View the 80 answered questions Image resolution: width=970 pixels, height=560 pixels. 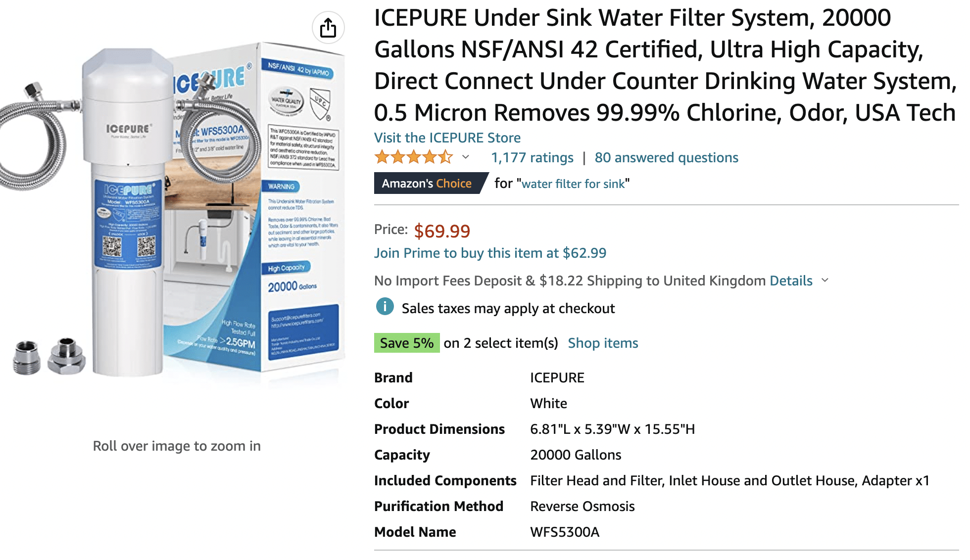tap(666, 157)
